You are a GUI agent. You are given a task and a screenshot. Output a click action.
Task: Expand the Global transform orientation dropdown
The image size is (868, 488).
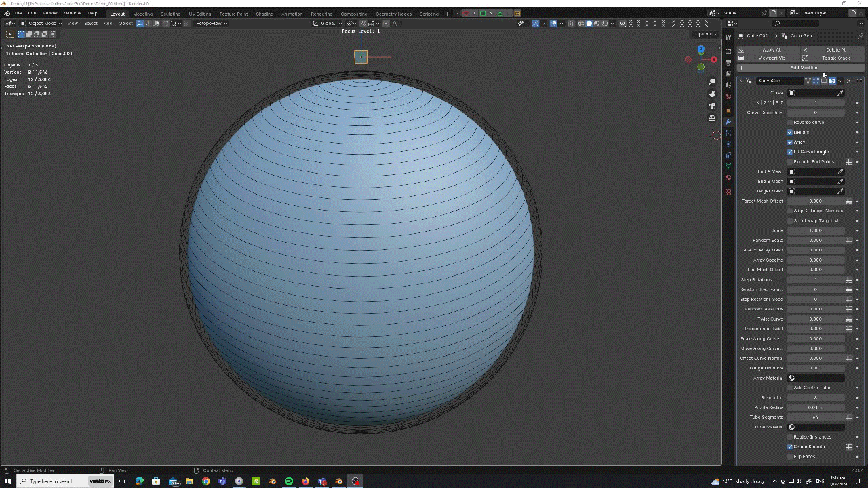click(328, 24)
